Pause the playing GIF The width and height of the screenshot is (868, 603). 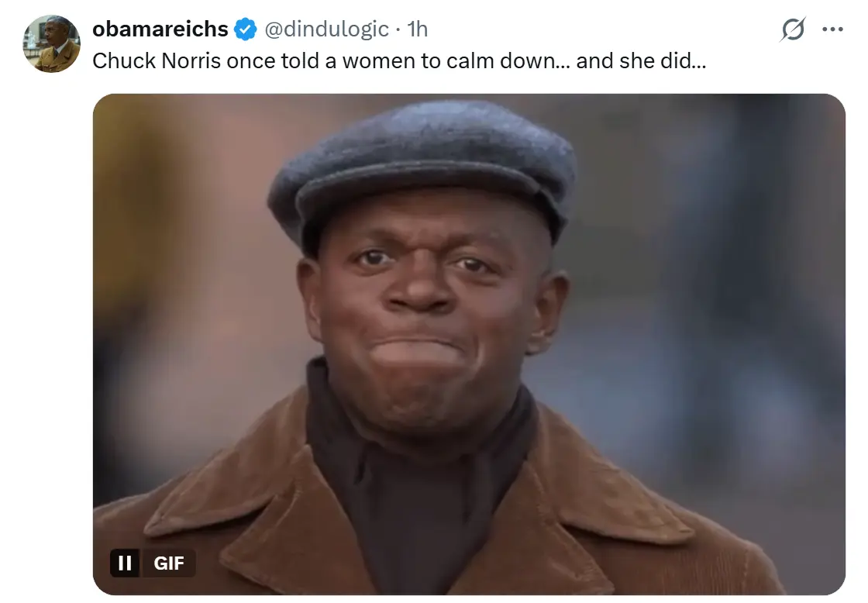125,563
